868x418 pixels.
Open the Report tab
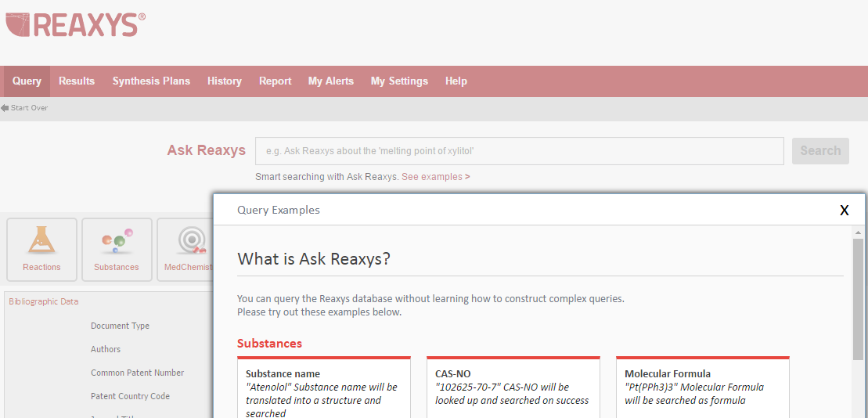tap(276, 81)
